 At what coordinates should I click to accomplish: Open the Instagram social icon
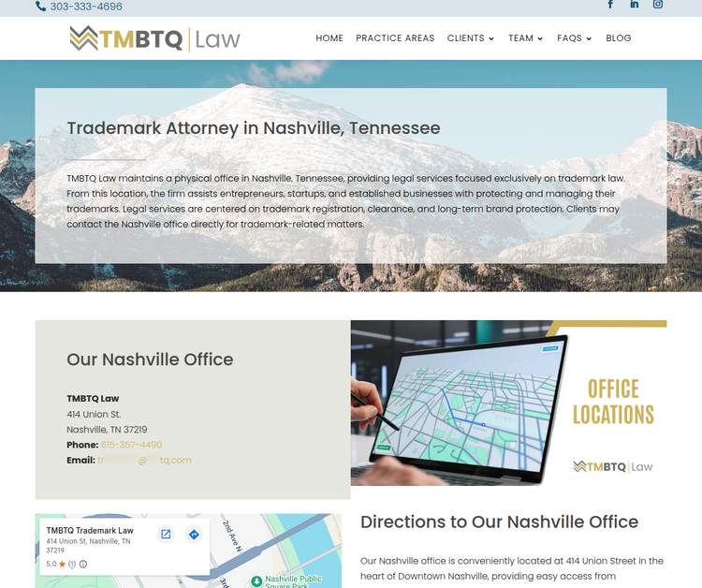click(x=658, y=5)
